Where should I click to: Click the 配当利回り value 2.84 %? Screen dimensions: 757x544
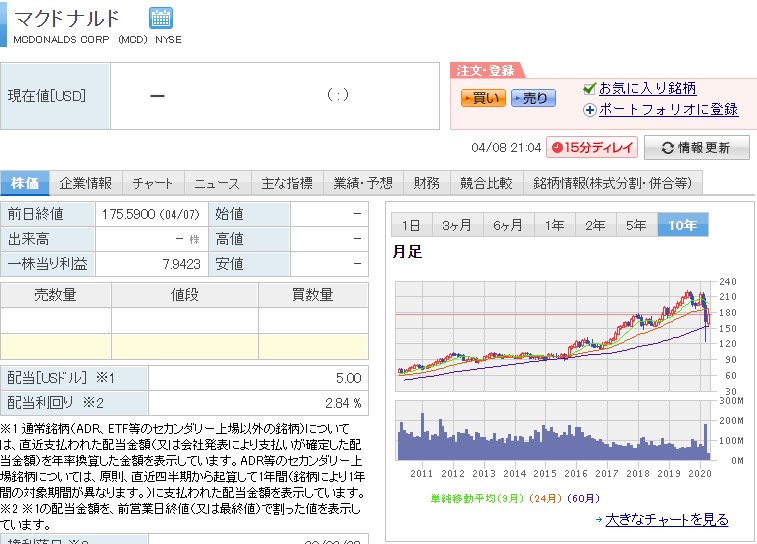pos(343,403)
